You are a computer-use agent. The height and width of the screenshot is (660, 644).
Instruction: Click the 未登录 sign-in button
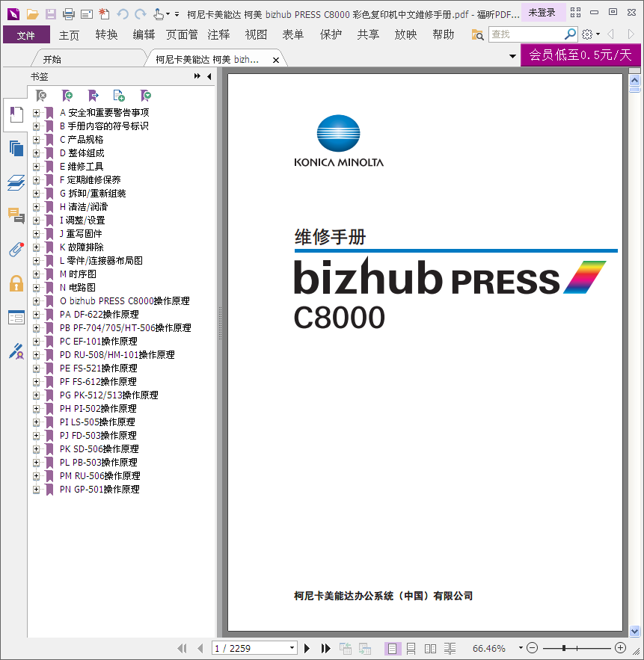[x=542, y=13]
